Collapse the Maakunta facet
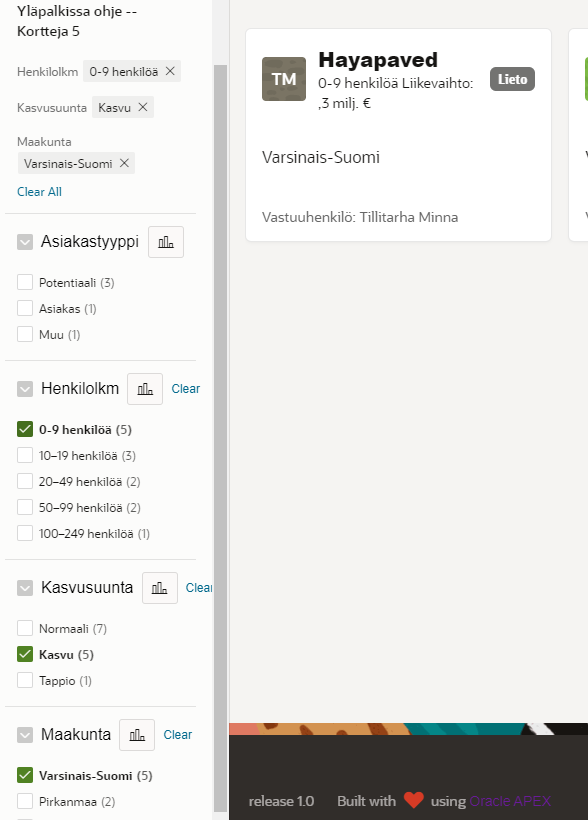588x820 pixels. (x=25, y=735)
